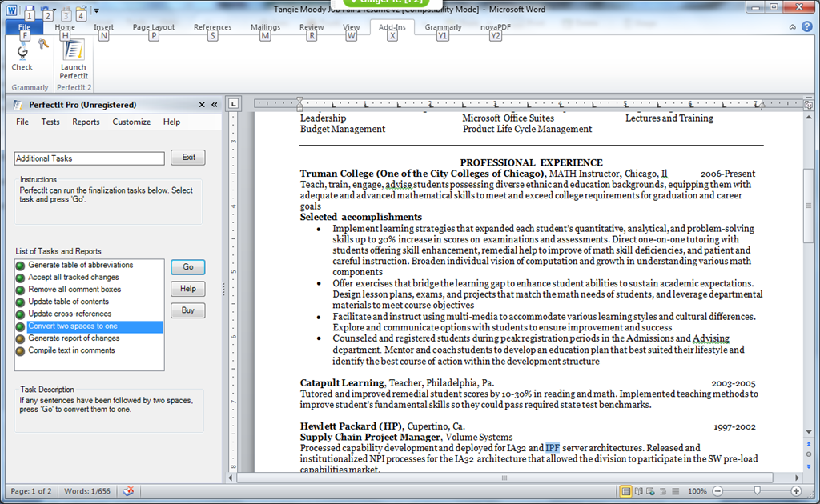Click the Grammarly keys icon
Screen dimensions: 820x504
[x=43, y=45]
